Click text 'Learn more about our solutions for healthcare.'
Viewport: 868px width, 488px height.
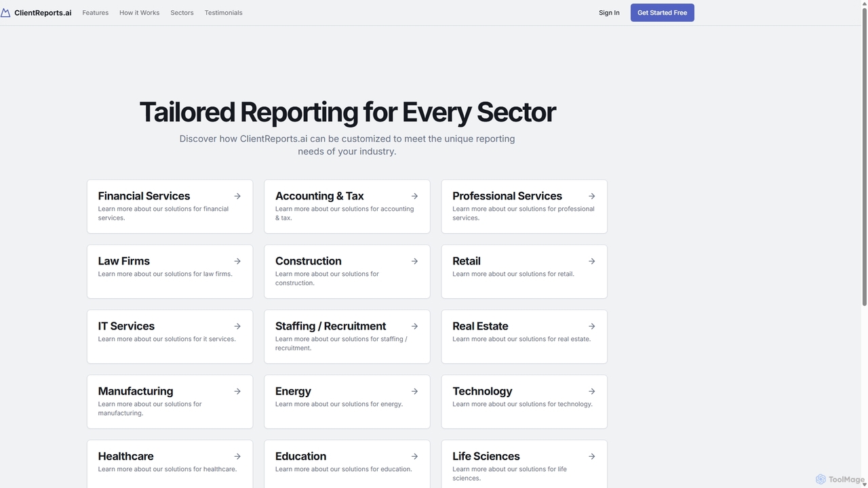167,469
